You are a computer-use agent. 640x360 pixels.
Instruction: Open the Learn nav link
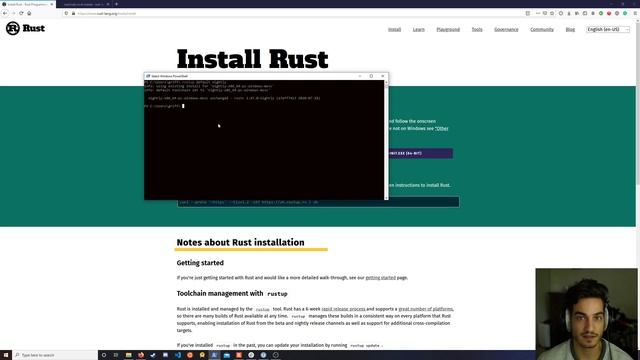click(418, 29)
